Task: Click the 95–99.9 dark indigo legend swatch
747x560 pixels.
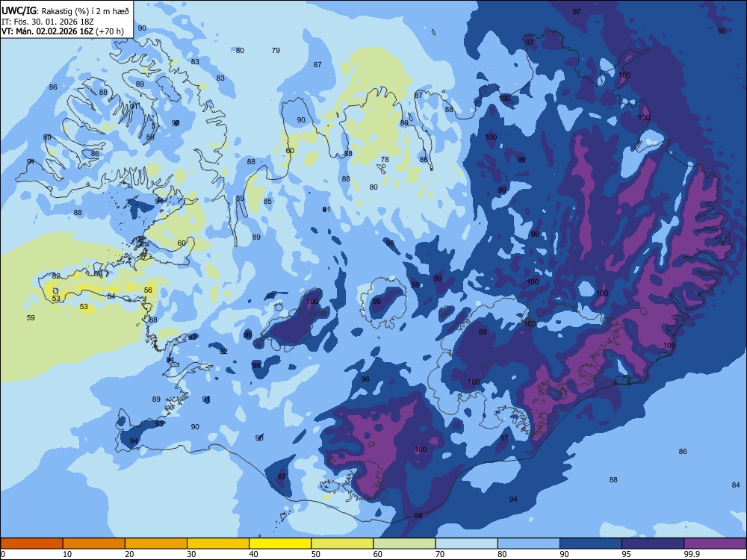Action: pos(653,544)
